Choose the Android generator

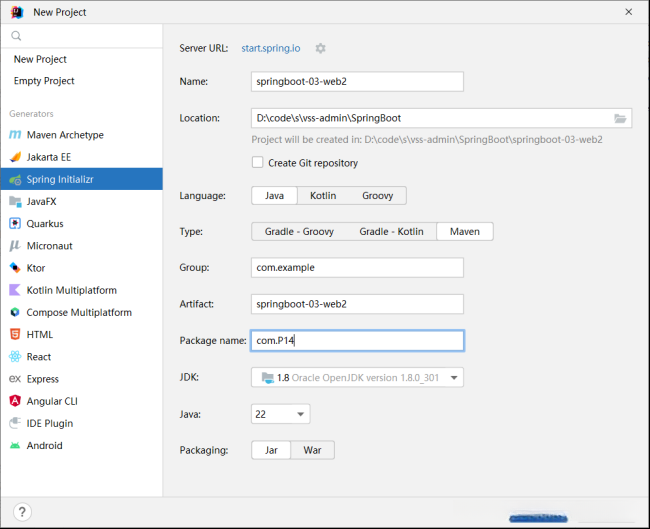point(44,446)
